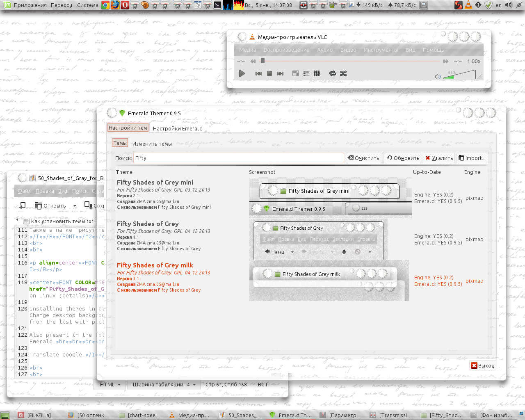
Task: Skip to next track in VLC
Action: pyautogui.click(x=280, y=73)
